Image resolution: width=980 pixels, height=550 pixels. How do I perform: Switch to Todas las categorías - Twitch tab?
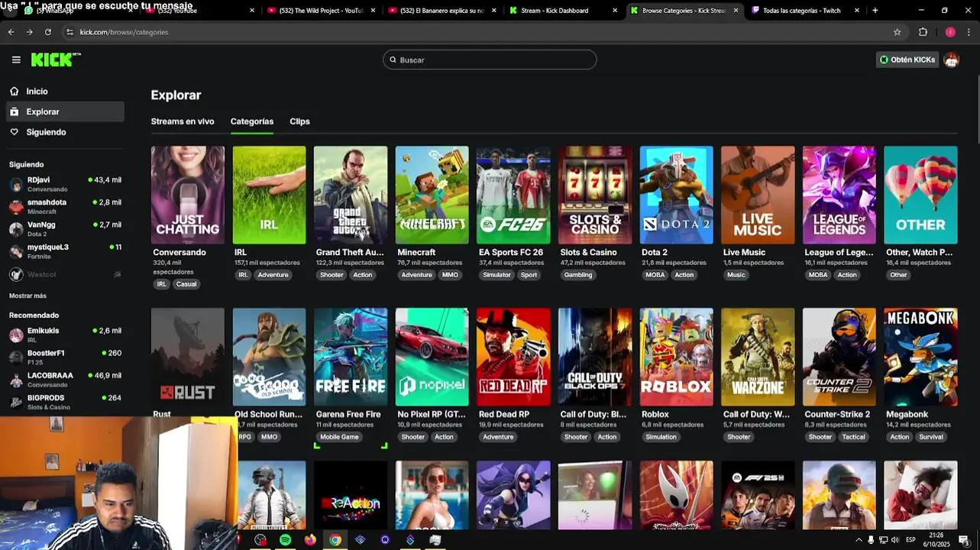[804, 11]
